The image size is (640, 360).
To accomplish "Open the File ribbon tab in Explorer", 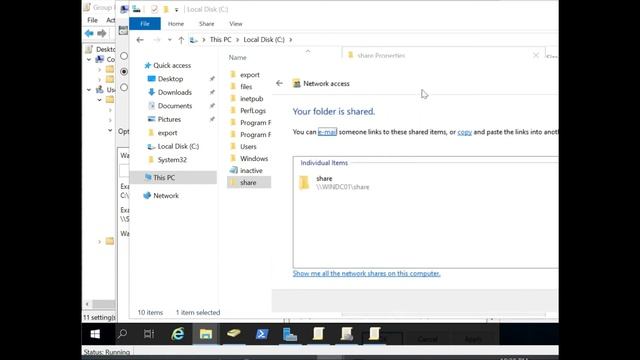I will (x=145, y=24).
